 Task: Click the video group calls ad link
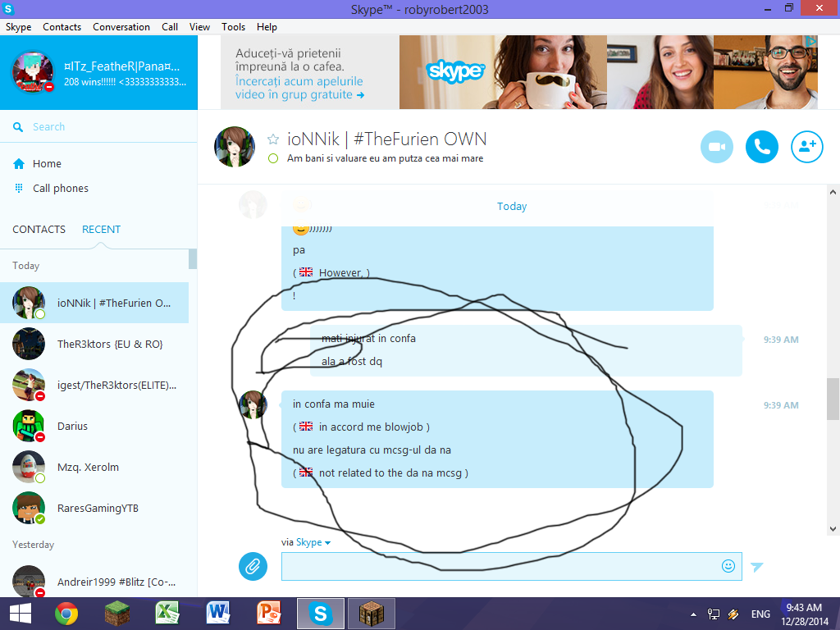click(299, 88)
